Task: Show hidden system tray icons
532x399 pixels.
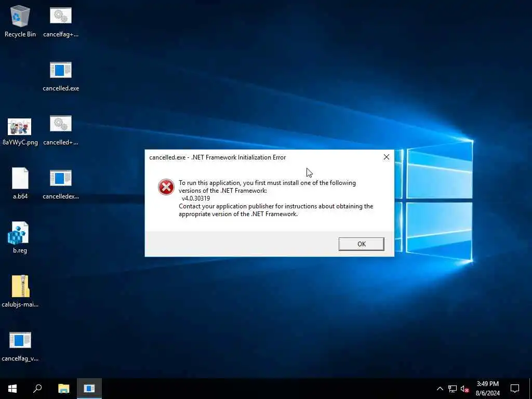Action: (440, 389)
